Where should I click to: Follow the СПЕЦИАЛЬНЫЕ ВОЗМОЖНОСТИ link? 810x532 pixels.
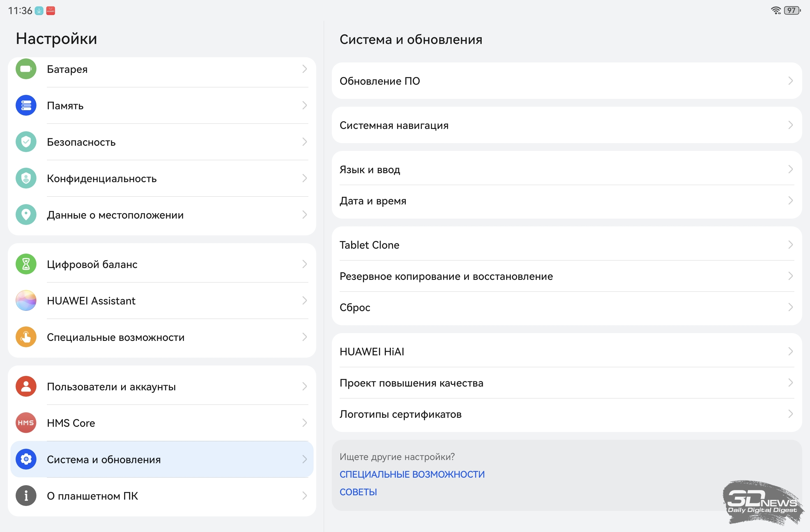coord(412,474)
